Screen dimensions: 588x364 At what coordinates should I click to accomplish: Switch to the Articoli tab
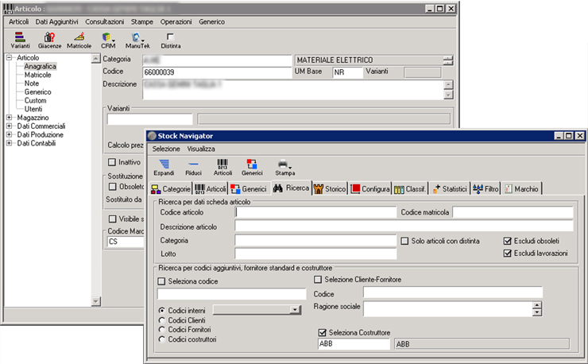pyautogui.click(x=211, y=188)
